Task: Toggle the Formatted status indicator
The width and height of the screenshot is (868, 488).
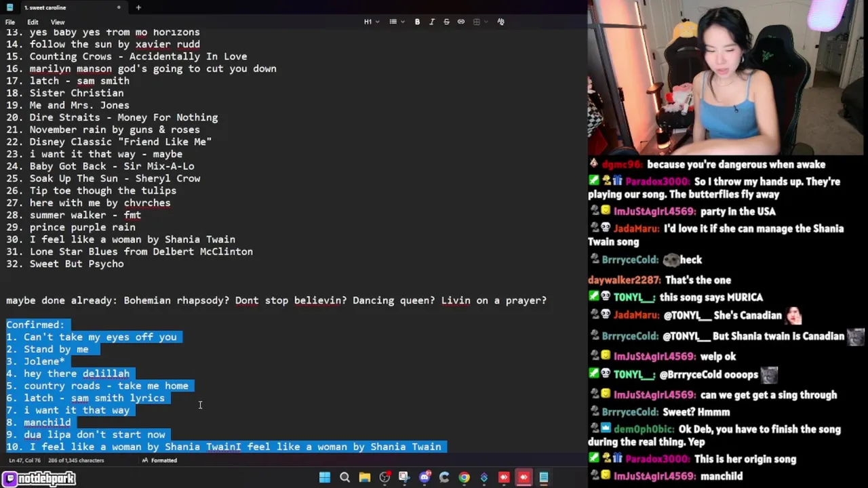Action: coord(159,460)
